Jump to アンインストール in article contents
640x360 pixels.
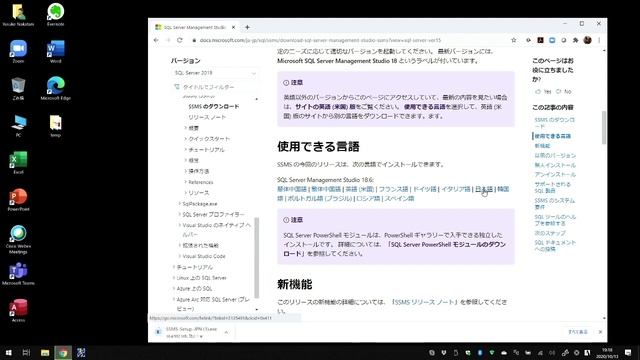(555, 175)
